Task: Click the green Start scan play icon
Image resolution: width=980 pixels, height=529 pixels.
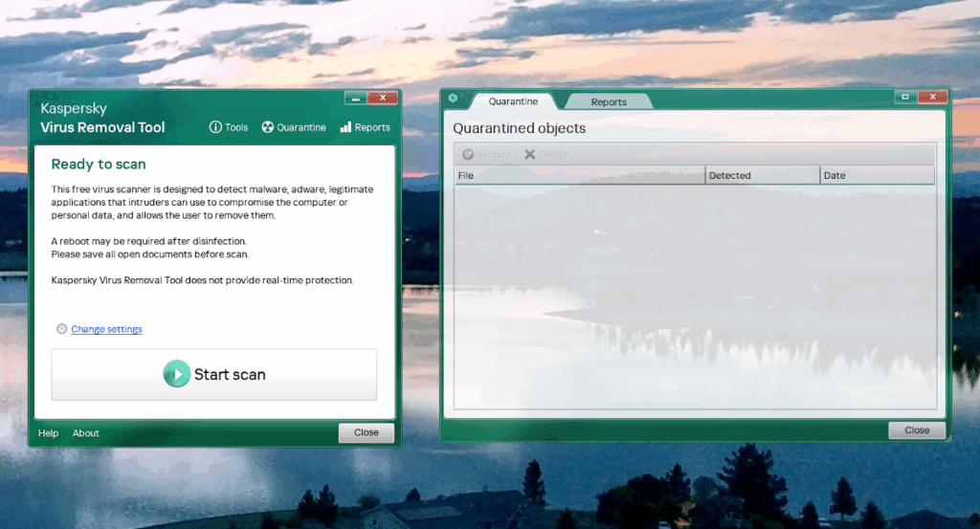Action: [x=177, y=373]
